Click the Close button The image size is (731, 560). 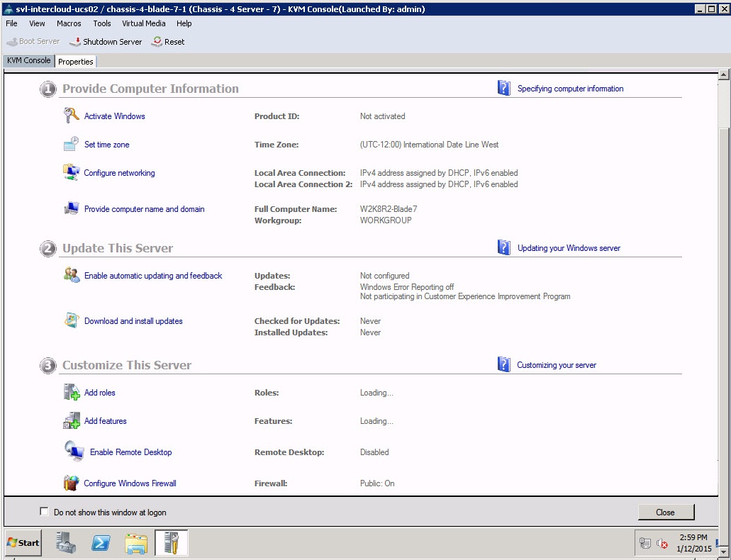(666, 512)
